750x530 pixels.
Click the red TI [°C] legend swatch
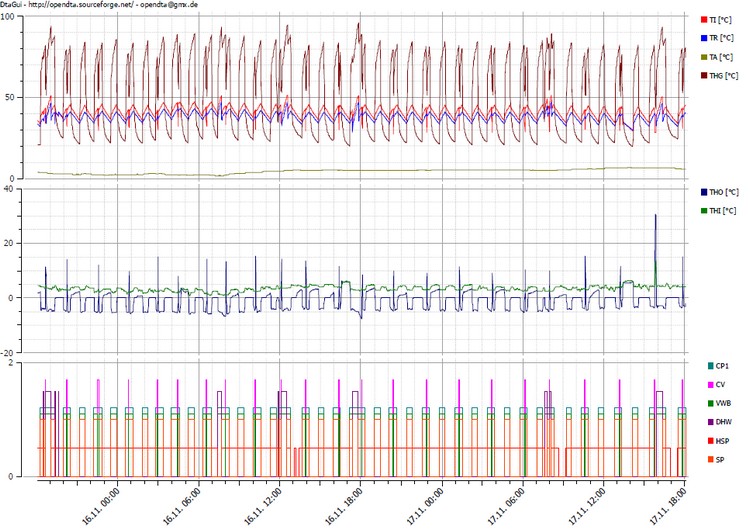[x=703, y=19]
